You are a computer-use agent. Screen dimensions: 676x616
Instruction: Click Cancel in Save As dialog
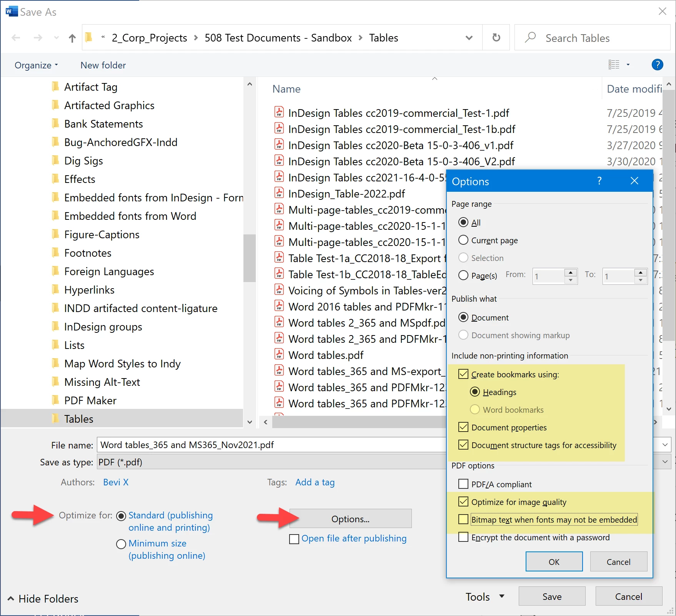[629, 596]
